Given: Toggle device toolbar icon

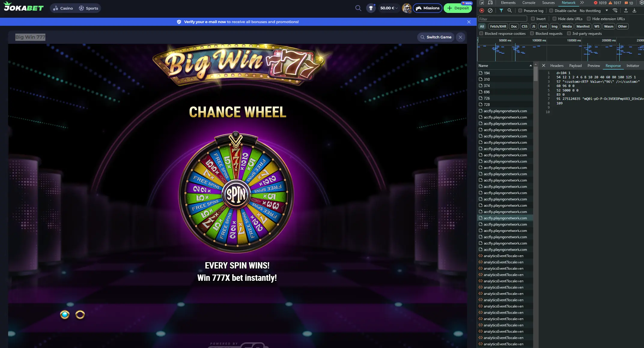Looking at the screenshot, I should [490, 3].
